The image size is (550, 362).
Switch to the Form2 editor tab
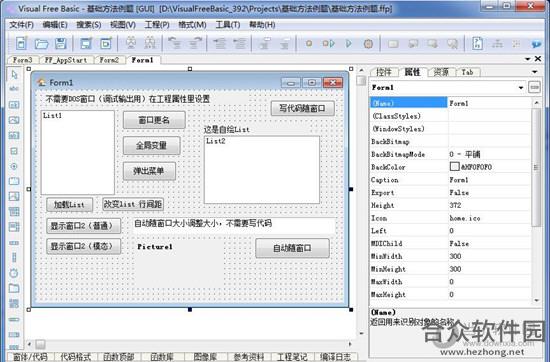tap(109, 60)
